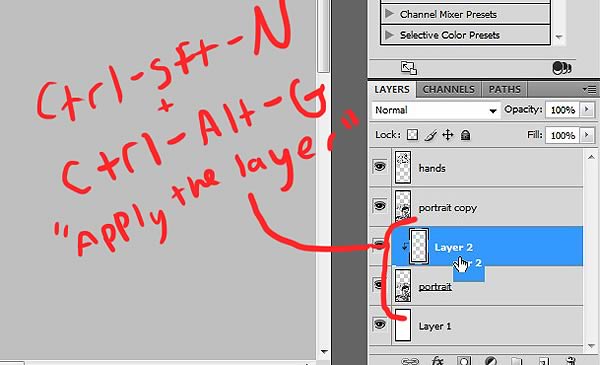Open the Layers panel options menu
The height and width of the screenshot is (365, 600).
click(590, 90)
